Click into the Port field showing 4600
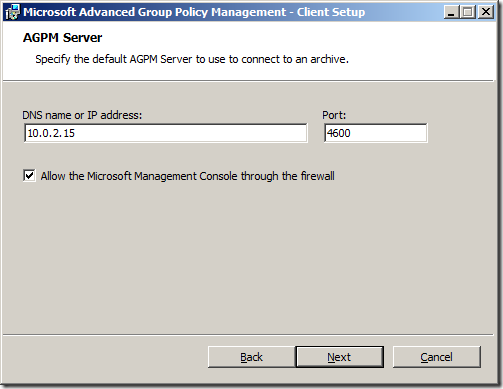Image resolution: width=503 pixels, height=389 pixels. click(x=375, y=133)
